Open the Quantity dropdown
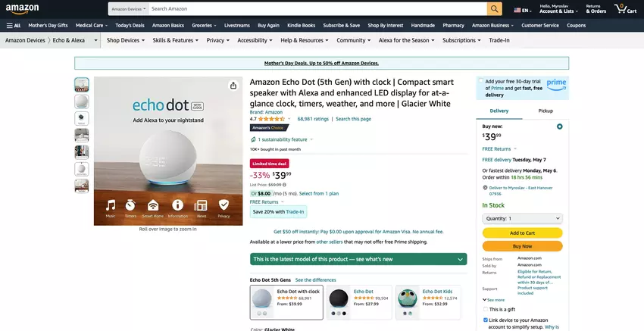 (x=522, y=218)
